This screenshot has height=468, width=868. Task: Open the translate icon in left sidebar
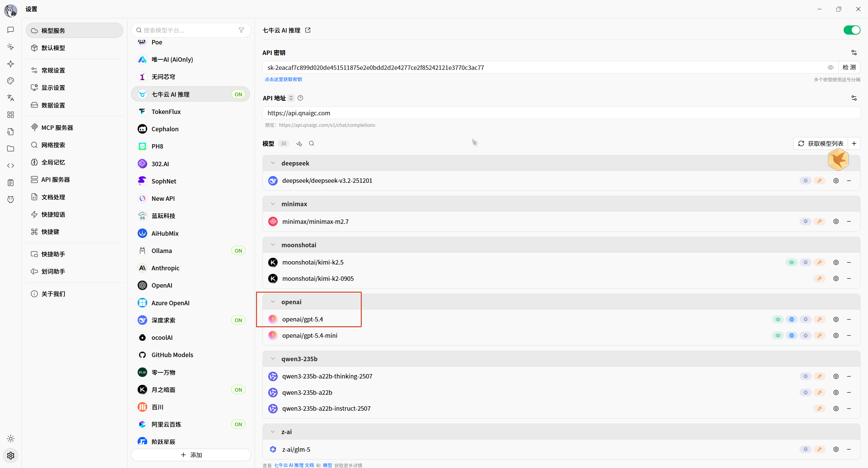click(11, 98)
